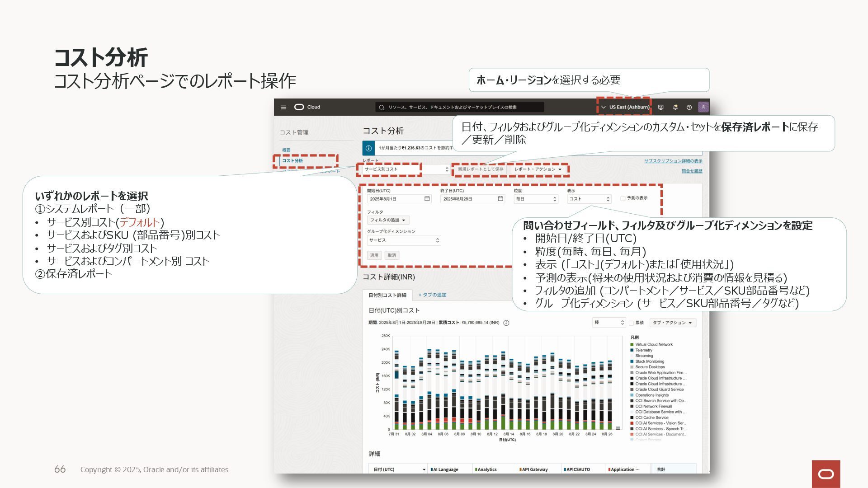Expand the 粒度 毎日 selector
The image size is (868, 488).
point(536,199)
